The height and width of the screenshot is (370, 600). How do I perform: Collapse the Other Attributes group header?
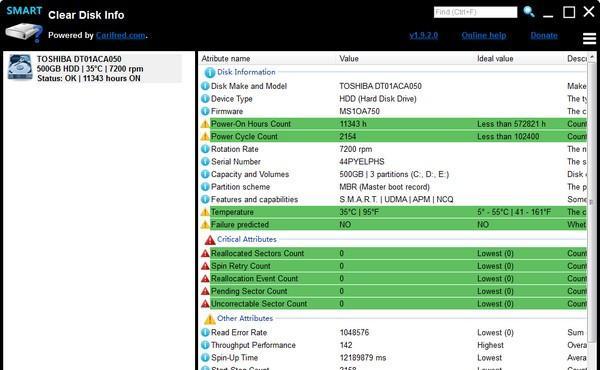coord(245,318)
